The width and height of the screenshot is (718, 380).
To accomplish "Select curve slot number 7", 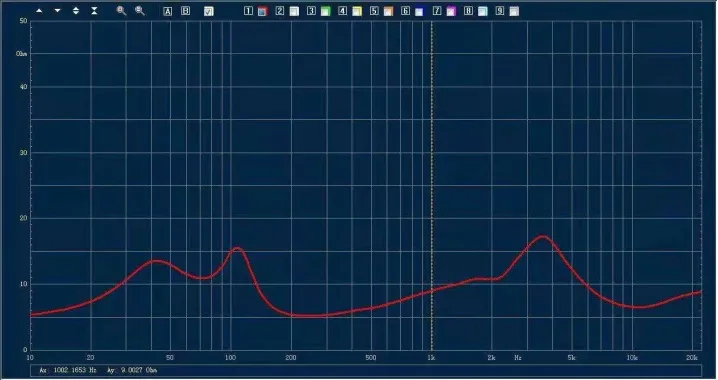I will [437, 11].
